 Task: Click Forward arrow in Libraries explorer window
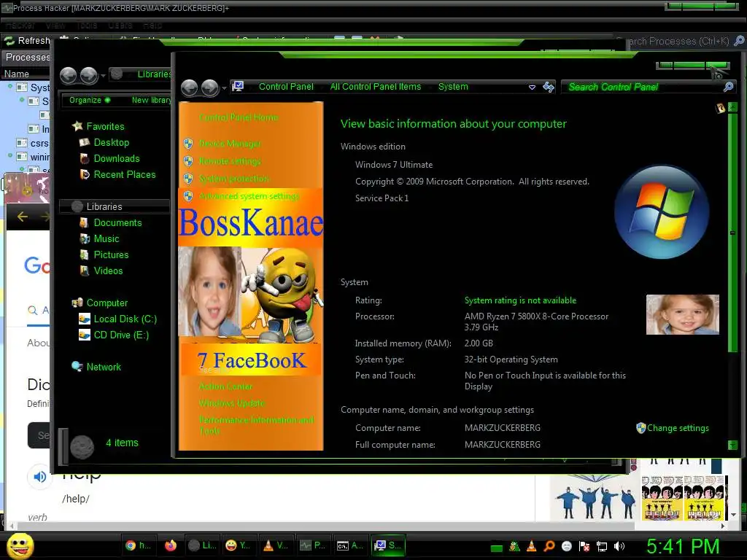[88, 75]
